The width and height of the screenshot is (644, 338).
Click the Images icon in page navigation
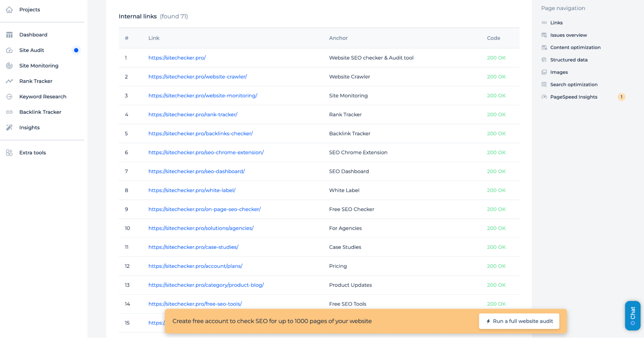[544, 72]
